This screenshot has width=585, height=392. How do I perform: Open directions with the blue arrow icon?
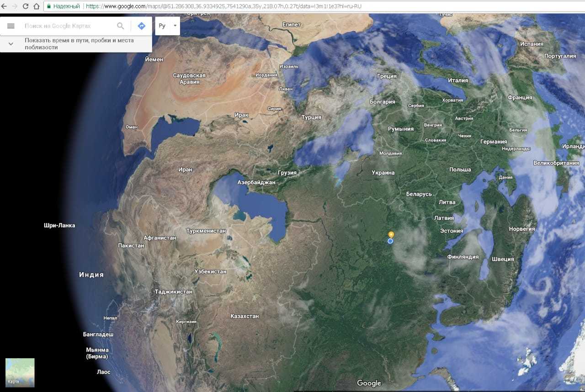point(142,26)
